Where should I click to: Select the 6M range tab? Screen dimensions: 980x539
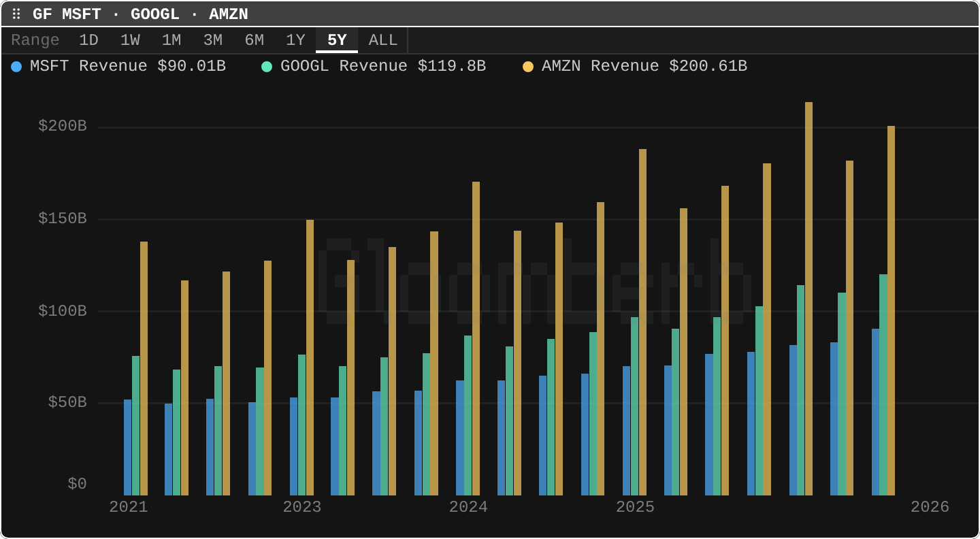click(x=255, y=40)
